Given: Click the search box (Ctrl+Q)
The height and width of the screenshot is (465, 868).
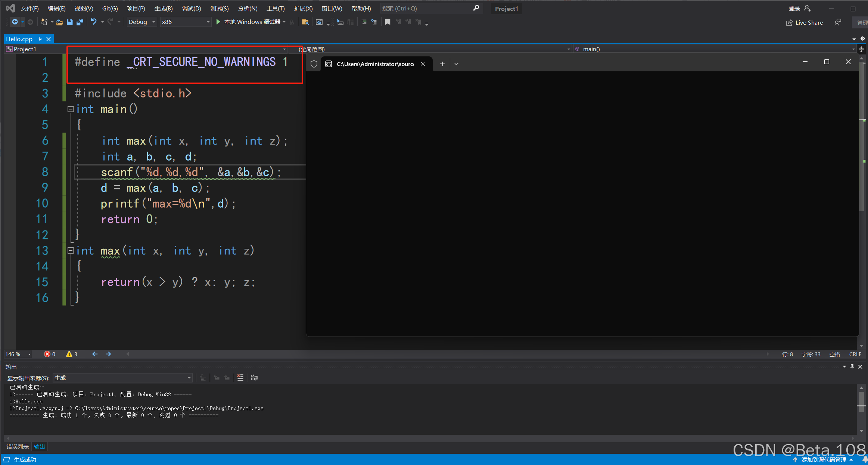Looking at the screenshot, I should click(426, 8).
